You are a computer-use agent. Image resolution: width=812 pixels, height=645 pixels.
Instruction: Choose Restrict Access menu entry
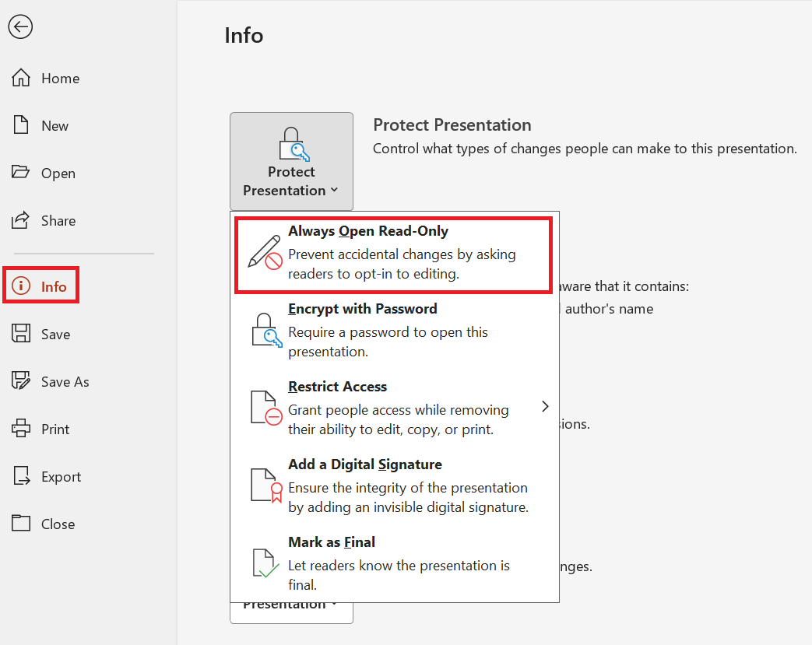coord(395,408)
